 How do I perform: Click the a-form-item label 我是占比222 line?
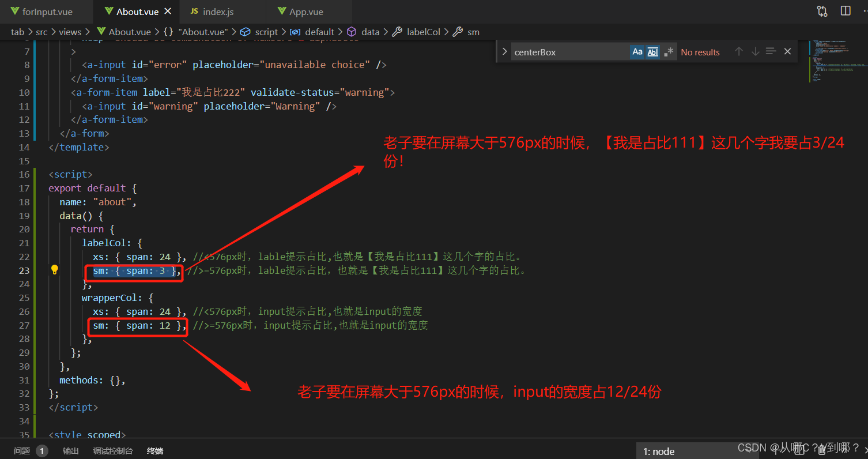coord(233,92)
